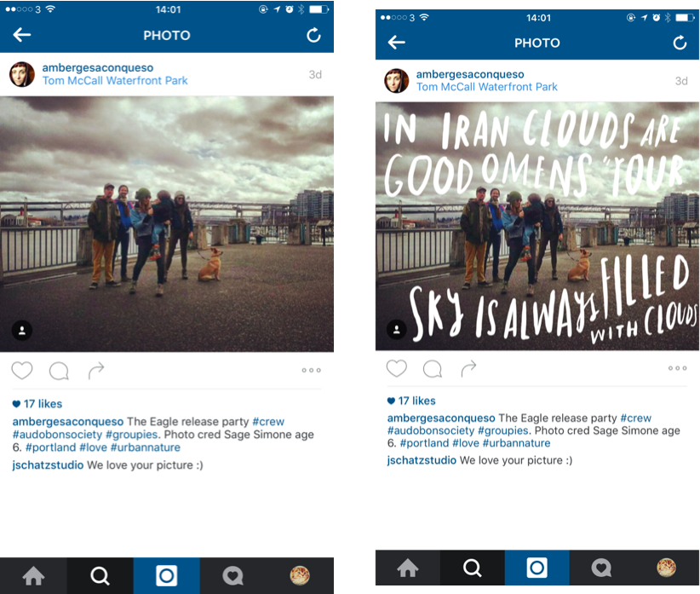Open ambergesaconqueso avatar in left post
The image size is (700, 594).
click(22, 74)
